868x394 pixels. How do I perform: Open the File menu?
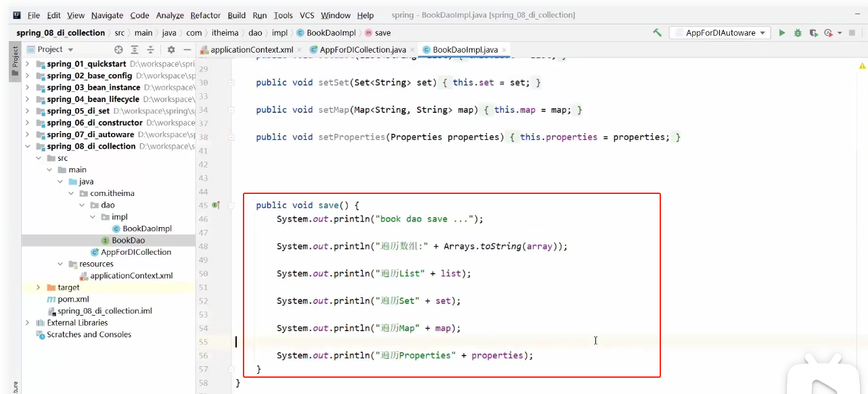tap(34, 15)
